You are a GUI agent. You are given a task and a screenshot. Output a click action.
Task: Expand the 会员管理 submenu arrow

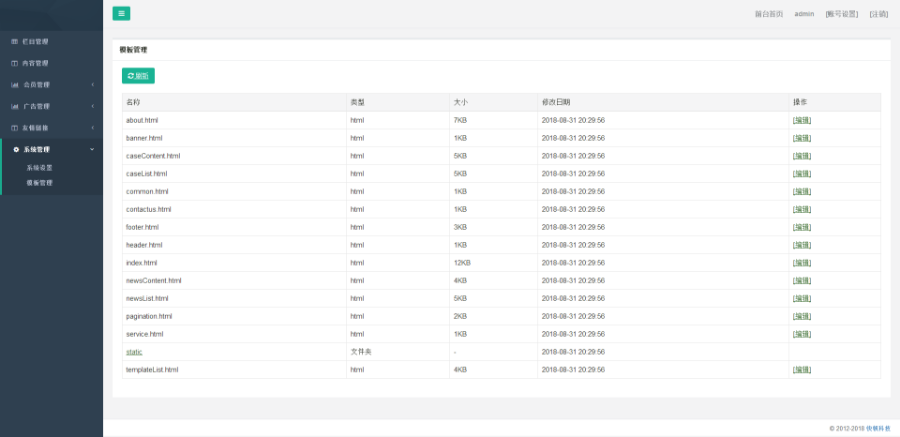pos(93,85)
